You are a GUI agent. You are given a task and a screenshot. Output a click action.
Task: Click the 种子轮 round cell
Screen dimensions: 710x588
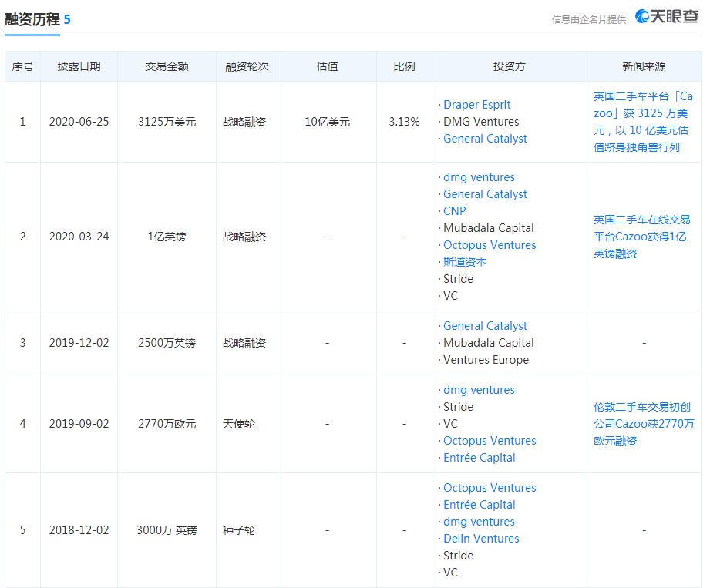[x=239, y=530]
